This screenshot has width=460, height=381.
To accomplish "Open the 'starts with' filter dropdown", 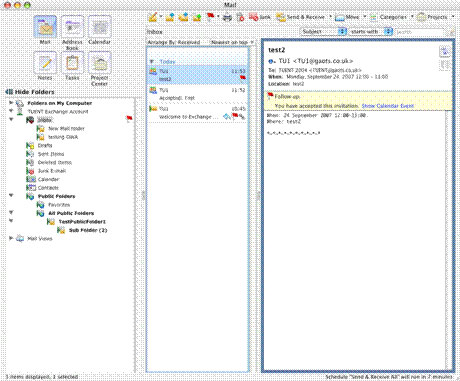I will coord(371,32).
